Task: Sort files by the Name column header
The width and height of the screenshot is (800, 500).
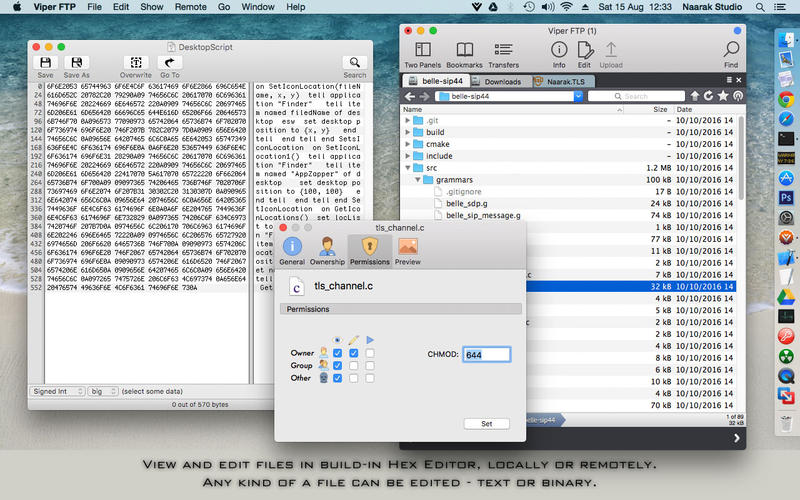Action: [x=512, y=109]
